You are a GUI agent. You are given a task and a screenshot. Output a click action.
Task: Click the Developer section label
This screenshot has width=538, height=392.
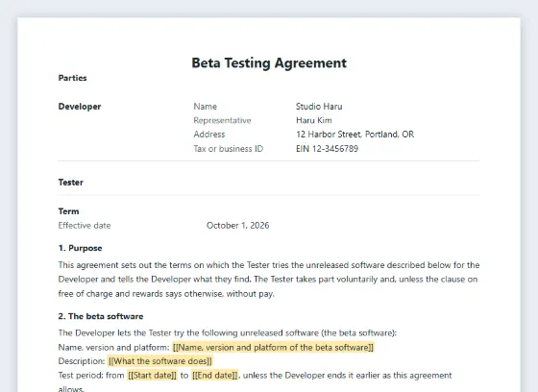click(80, 107)
